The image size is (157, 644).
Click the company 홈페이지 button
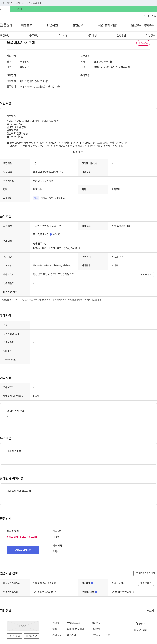[140, 623]
